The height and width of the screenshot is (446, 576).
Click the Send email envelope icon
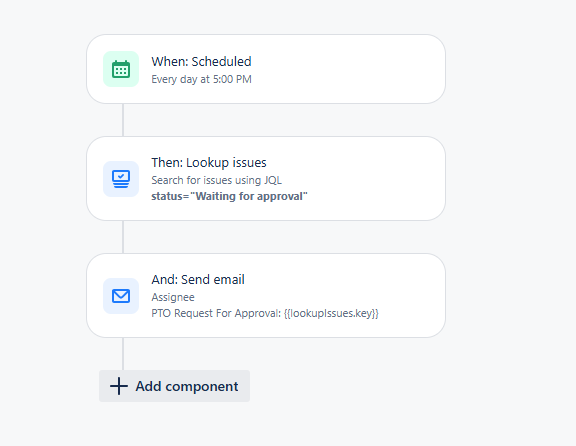coord(121,296)
